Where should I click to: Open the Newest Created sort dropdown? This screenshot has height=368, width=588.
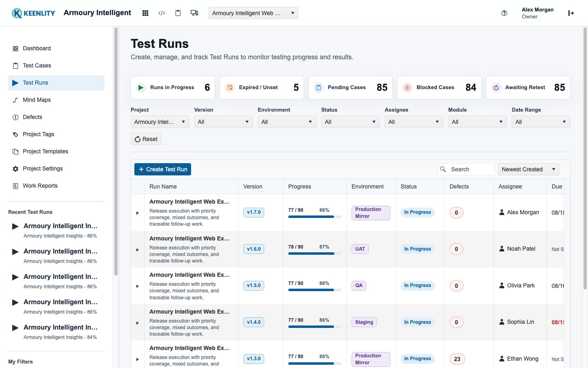pos(529,169)
